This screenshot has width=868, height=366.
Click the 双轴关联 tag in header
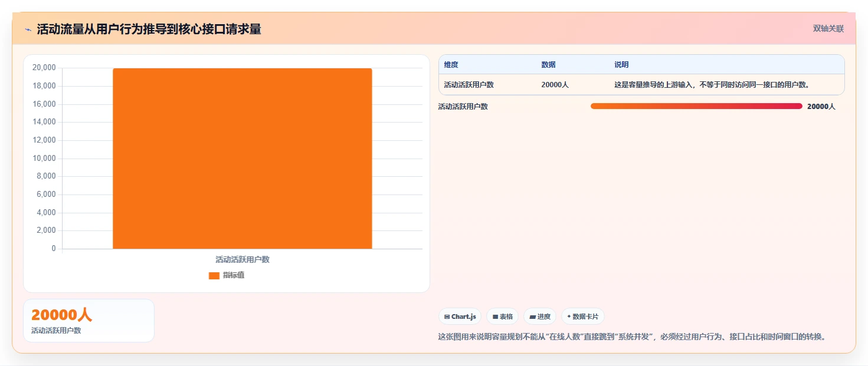click(x=828, y=28)
